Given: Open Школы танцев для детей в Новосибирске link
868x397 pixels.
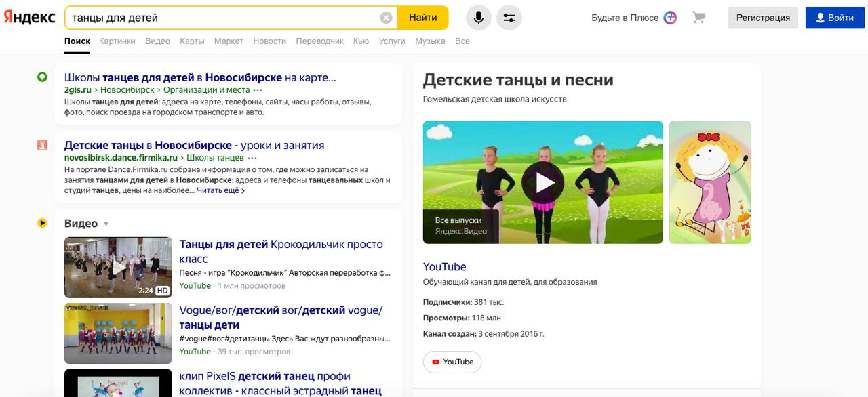Looking at the screenshot, I should [200, 77].
